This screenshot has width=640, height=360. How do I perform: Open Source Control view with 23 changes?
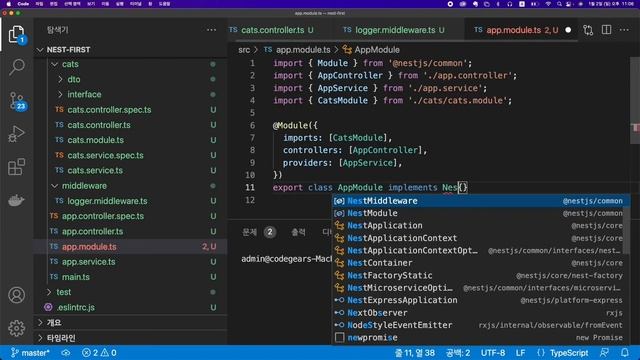[x=17, y=101]
